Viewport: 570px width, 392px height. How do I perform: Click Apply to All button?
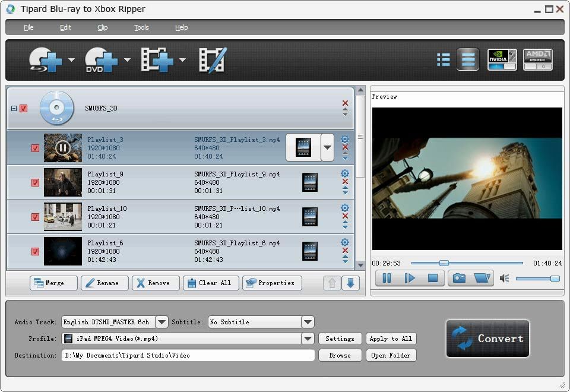click(391, 339)
